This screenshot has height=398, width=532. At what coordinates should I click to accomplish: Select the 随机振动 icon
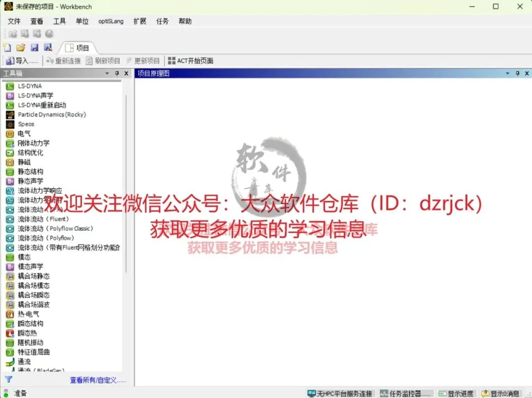click(10, 343)
